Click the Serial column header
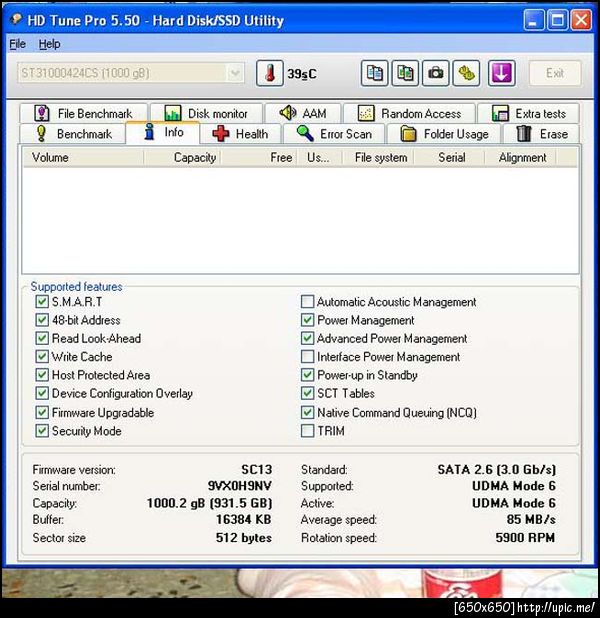This screenshot has width=600, height=618. (x=449, y=158)
